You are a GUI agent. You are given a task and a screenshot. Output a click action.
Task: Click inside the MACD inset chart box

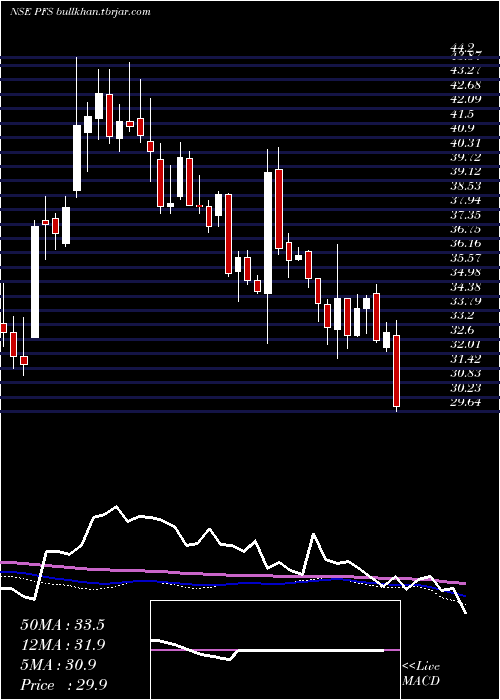tap(275, 650)
